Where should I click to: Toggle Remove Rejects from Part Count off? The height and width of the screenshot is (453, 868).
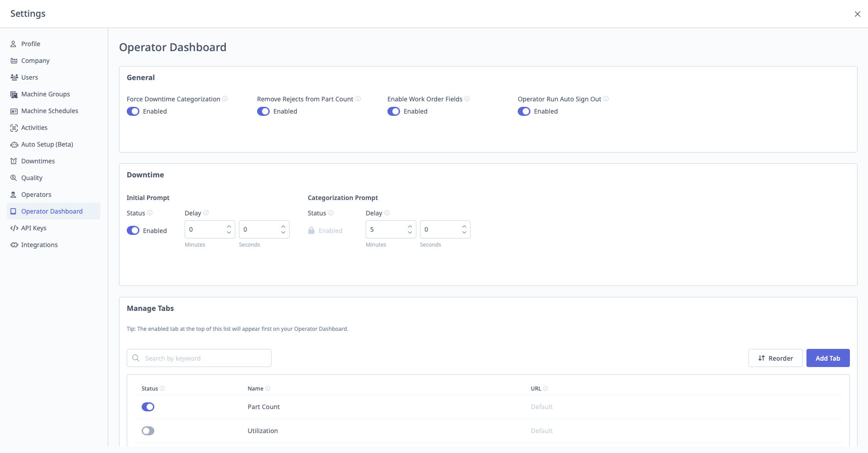(x=263, y=111)
